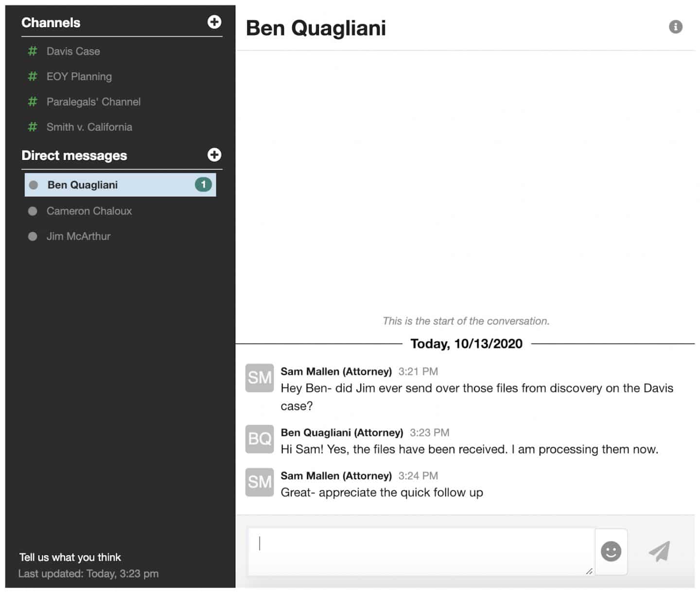Send the message with paper plane icon
This screenshot has height=593, width=700.
(x=660, y=551)
